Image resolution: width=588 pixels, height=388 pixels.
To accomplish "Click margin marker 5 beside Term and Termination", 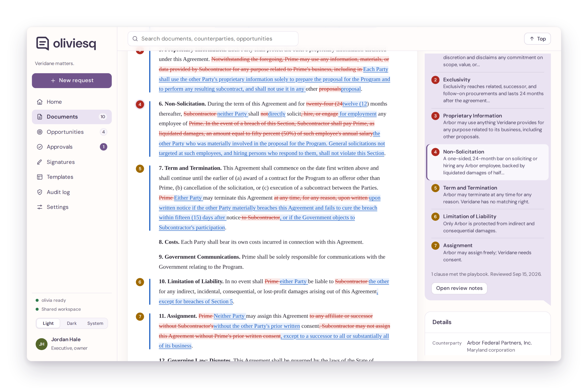I will [140, 169].
